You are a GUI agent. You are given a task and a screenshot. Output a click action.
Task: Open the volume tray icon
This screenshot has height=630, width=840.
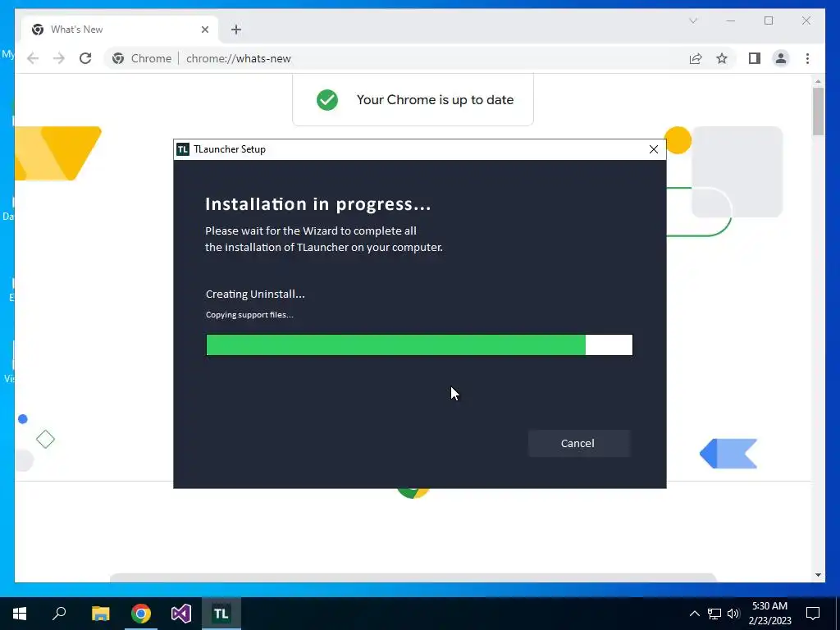click(733, 614)
